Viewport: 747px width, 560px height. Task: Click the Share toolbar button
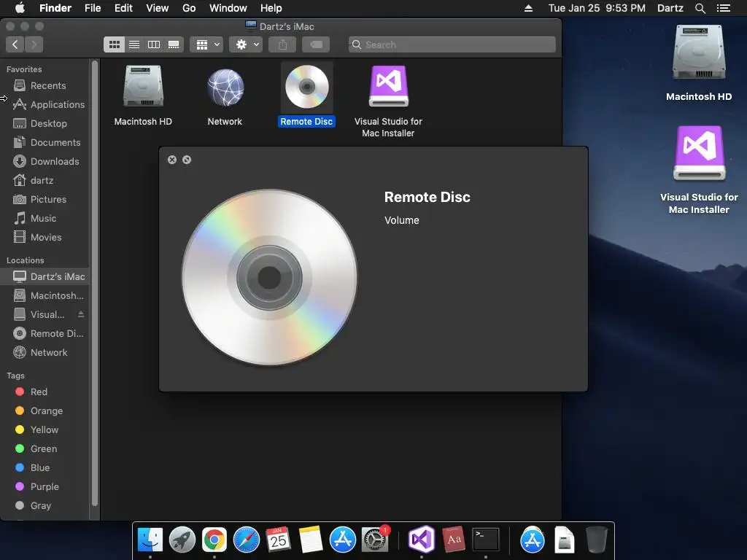pos(282,44)
